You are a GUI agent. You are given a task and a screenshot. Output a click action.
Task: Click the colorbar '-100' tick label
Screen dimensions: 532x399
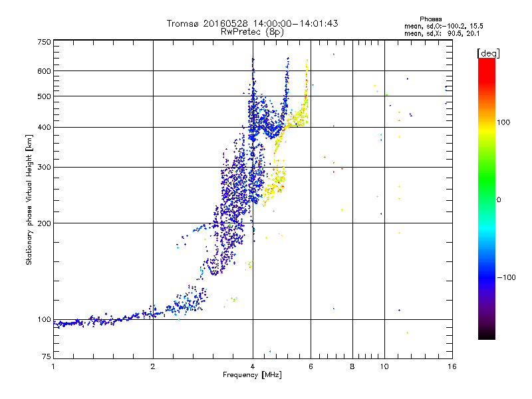(x=506, y=277)
